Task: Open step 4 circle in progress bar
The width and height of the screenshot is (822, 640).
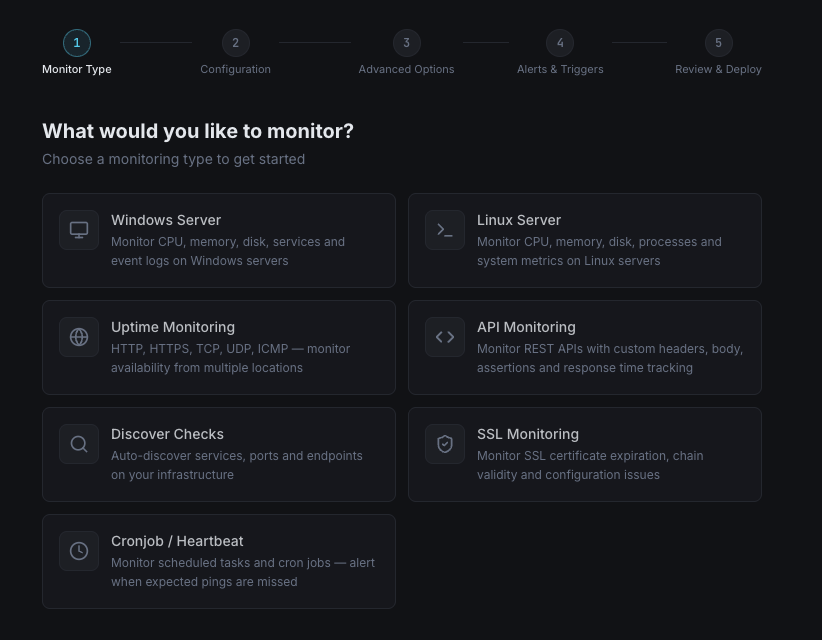Action: click(x=560, y=43)
